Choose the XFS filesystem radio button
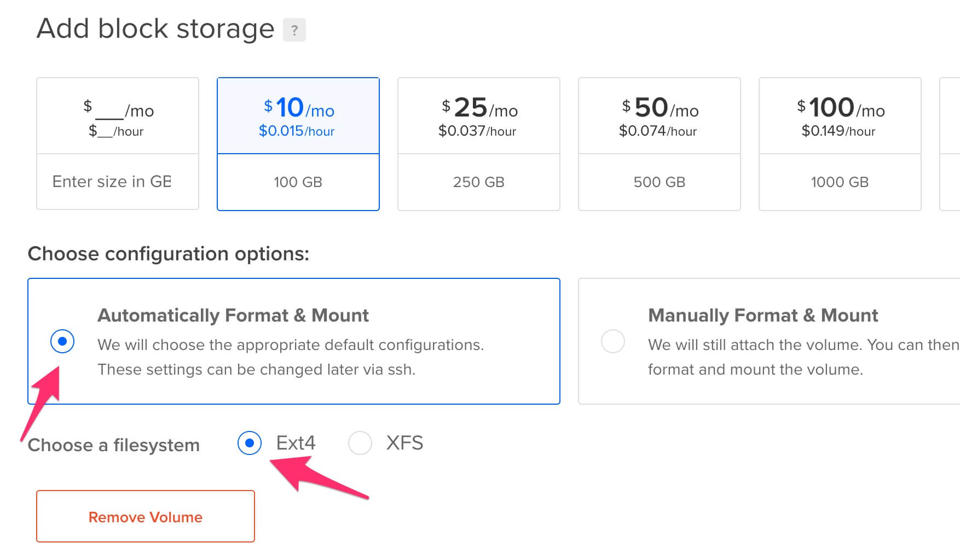Image resolution: width=960 pixels, height=560 pixels. 360,443
